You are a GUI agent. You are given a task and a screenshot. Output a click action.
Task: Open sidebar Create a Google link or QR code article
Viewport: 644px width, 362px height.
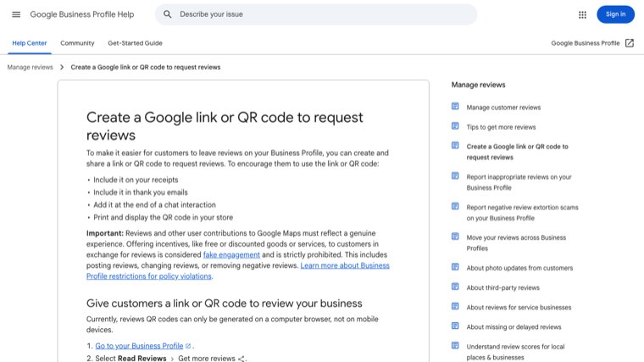518,152
